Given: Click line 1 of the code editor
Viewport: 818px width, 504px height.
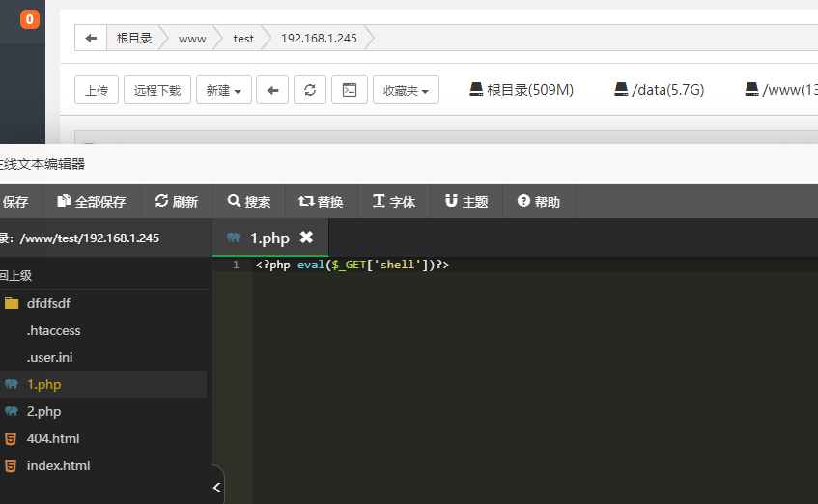Looking at the screenshot, I should click(535, 265).
